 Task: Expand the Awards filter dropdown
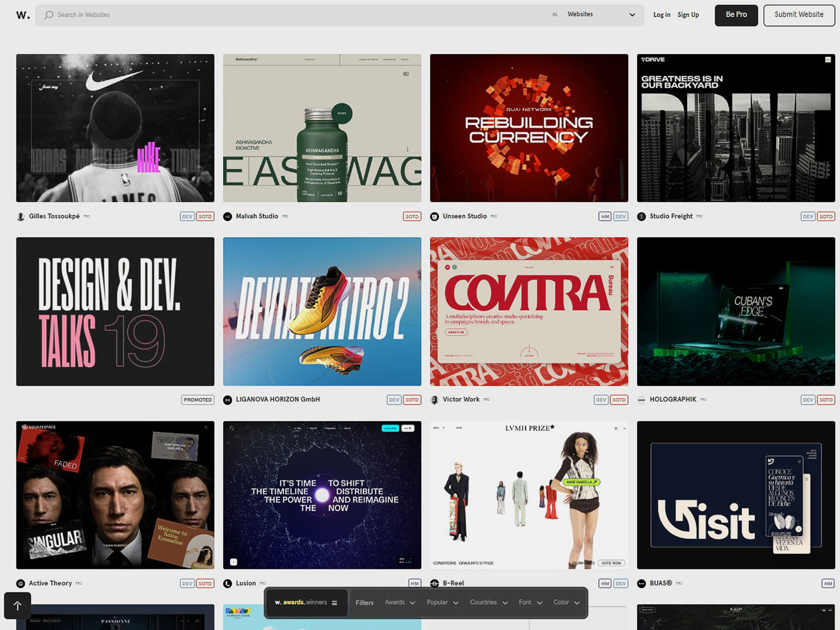[x=400, y=603]
